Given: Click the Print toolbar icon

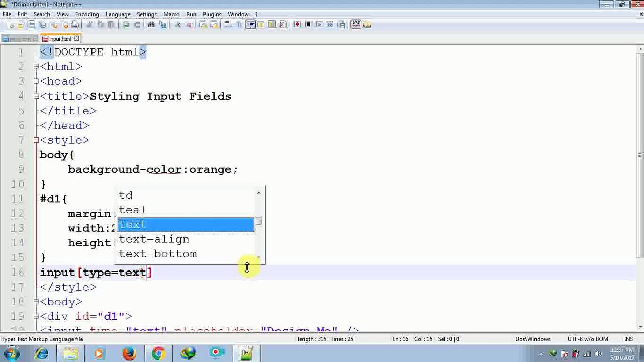Looking at the screenshot, I should (75, 24).
